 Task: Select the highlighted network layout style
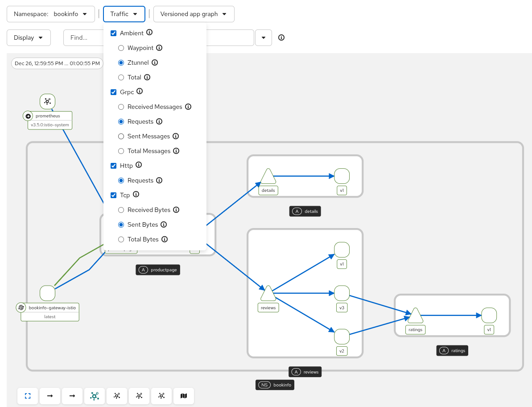(94, 396)
